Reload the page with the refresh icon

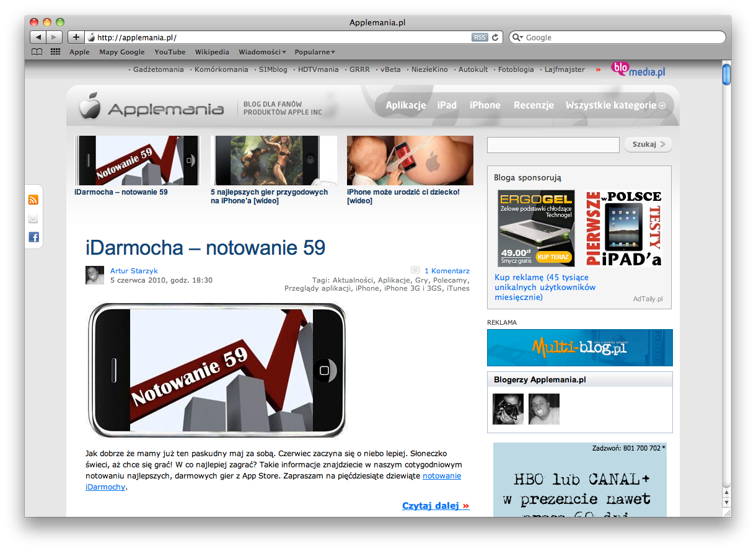tap(495, 37)
